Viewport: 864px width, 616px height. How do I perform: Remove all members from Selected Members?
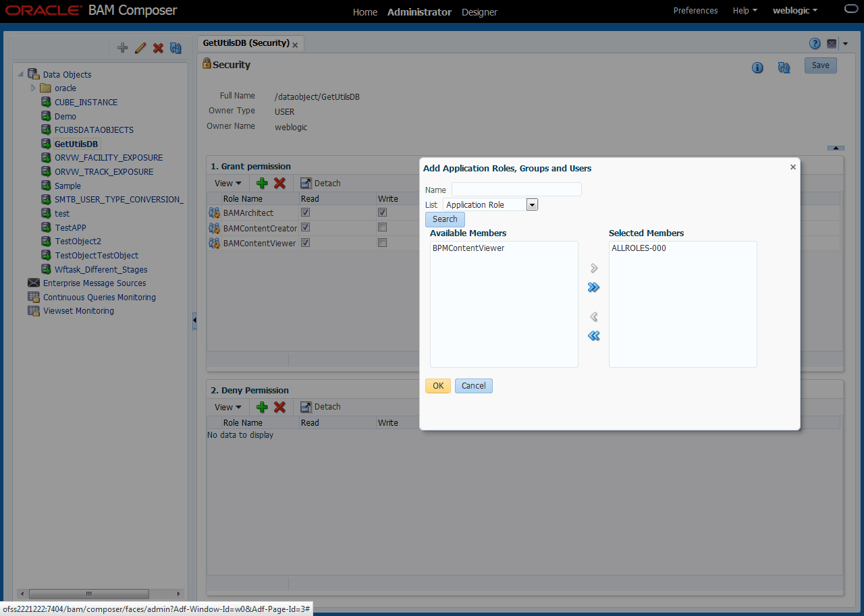[x=594, y=336]
